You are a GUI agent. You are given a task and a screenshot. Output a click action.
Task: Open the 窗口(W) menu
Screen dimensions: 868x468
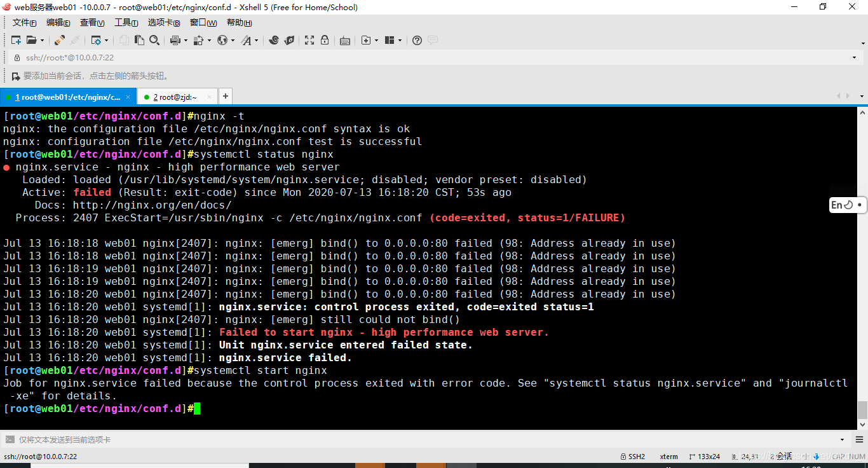[203, 23]
